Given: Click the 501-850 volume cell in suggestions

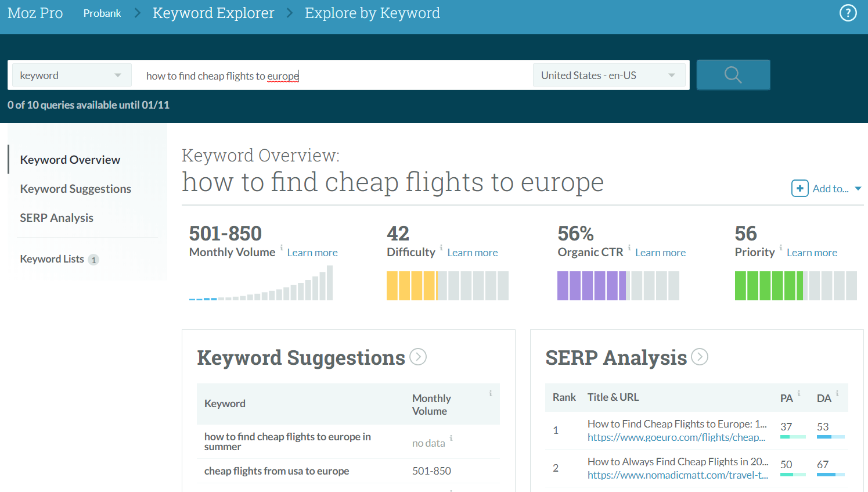Looking at the screenshot, I should click(431, 471).
